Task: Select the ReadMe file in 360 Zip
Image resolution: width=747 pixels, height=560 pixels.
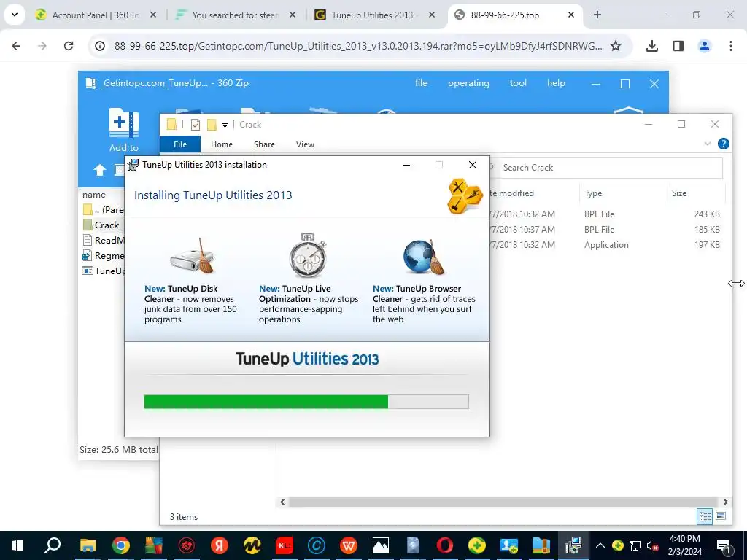Action: pos(102,240)
